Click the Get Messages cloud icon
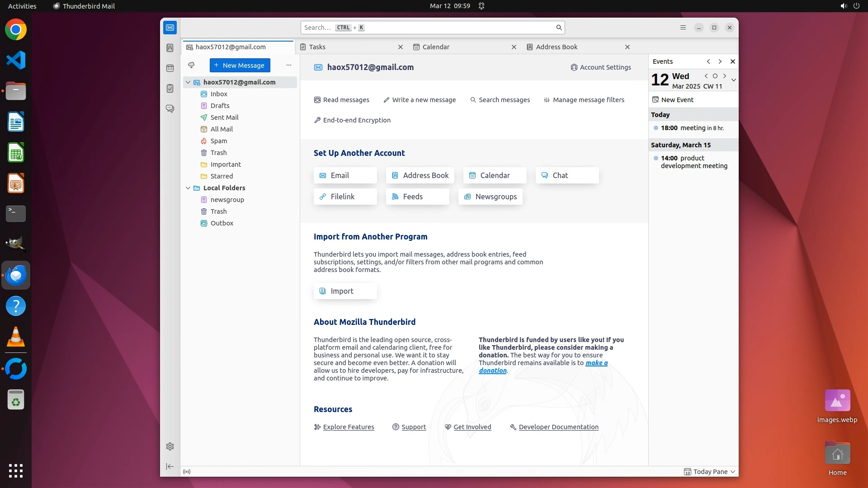The image size is (868, 488). click(191, 65)
